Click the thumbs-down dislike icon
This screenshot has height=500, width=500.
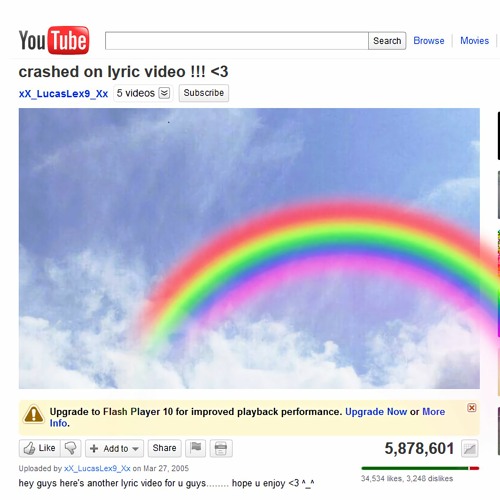click(x=71, y=448)
